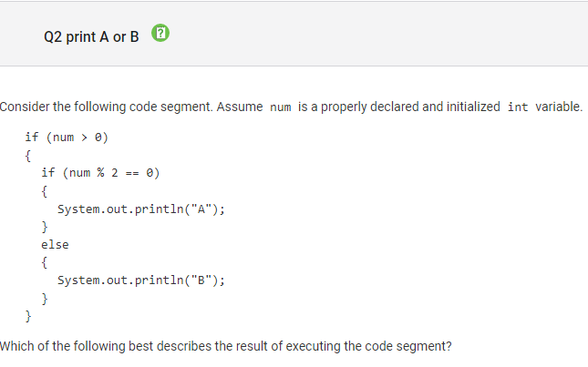The height and width of the screenshot is (367, 588).
Task: Click the opening brace below 'else'
Action: point(45,262)
